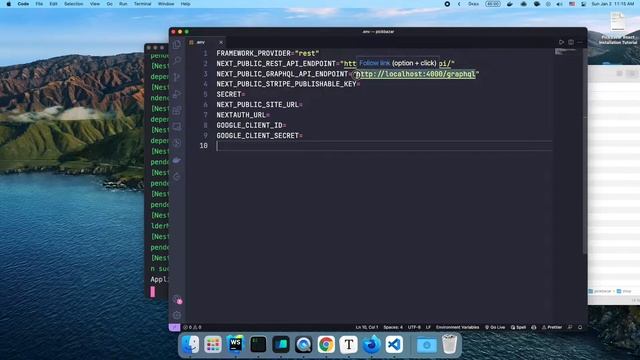Viewport: 640px width, 360px height.
Task: Click the GOOGLE_CLIENT_ID line
Action: (251, 125)
